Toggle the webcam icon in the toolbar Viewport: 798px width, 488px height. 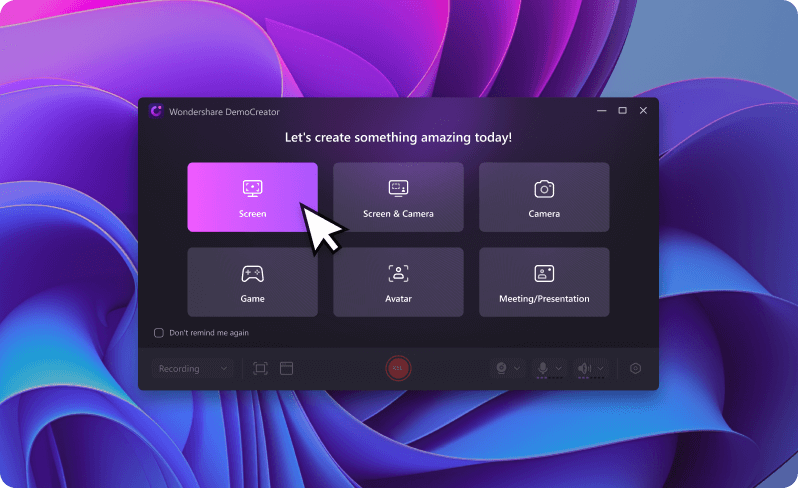pos(501,368)
